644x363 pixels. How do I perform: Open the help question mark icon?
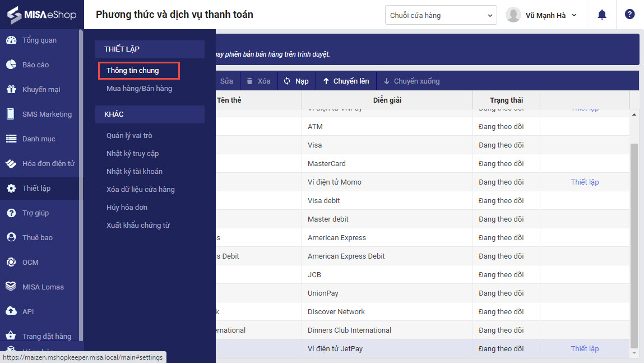629,15
